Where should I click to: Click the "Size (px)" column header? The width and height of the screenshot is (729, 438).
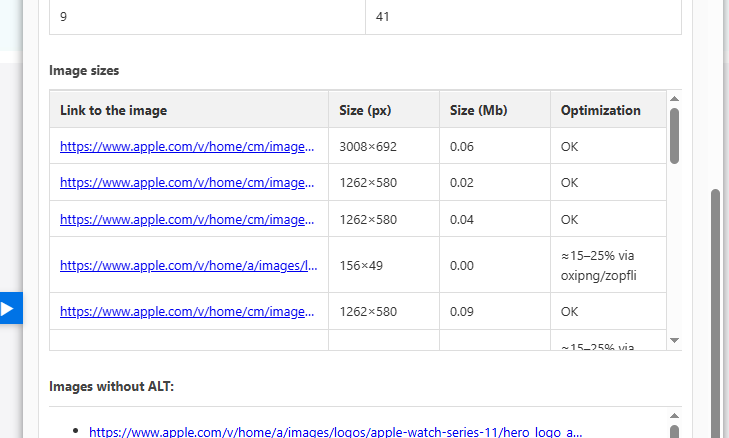[x=367, y=110]
